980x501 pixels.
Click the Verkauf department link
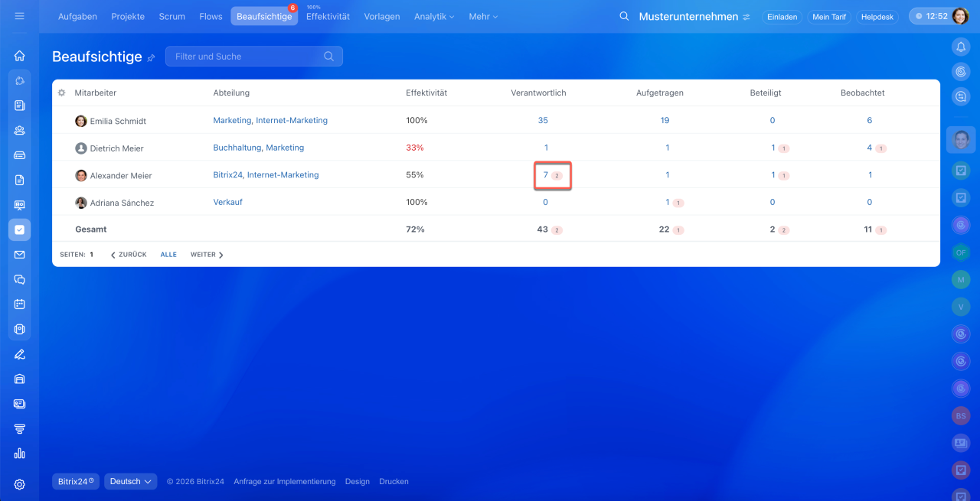pyautogui.click(x=227, y=202)
